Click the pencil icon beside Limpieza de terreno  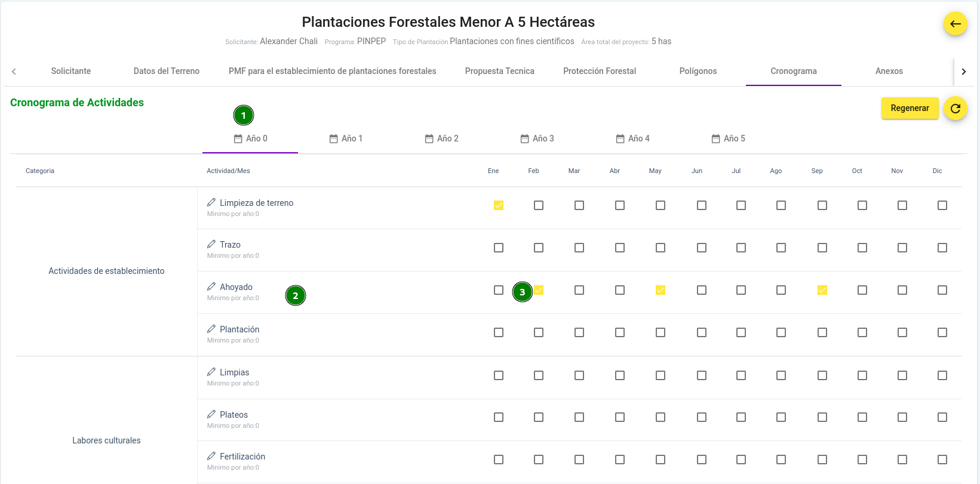pyautogui.click(x=211, y=202)
